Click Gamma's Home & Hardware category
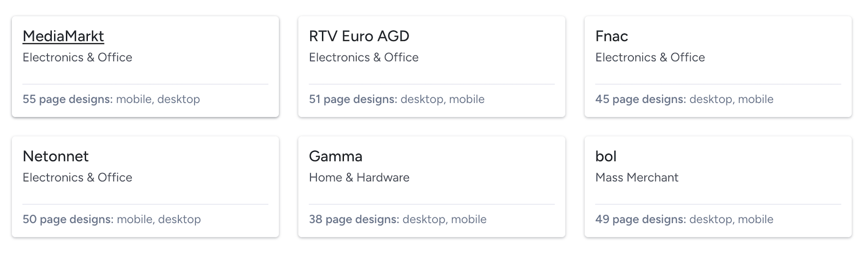This screenshot has width=868, height=256. pyautogui.click(x=359, y=177)
